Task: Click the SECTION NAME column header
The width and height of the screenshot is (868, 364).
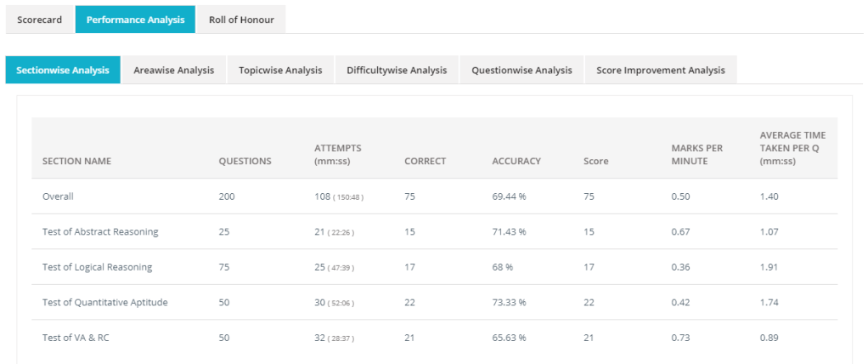Action: [76, 161]
